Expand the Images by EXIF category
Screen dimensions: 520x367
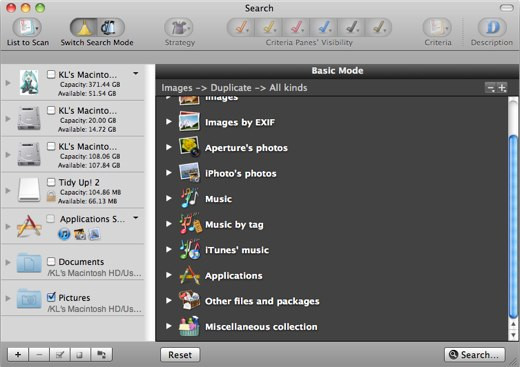169,122
